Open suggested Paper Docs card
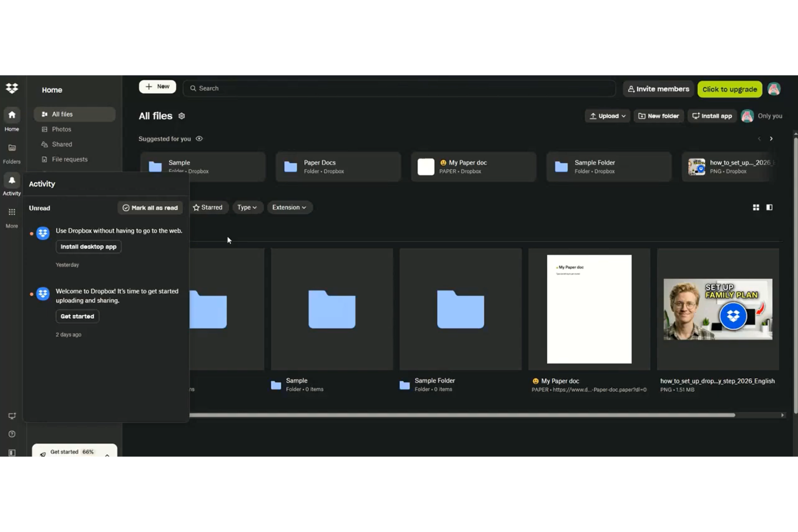Image resolution: width=798 pixels, height=532 pixels. point(339,167)
